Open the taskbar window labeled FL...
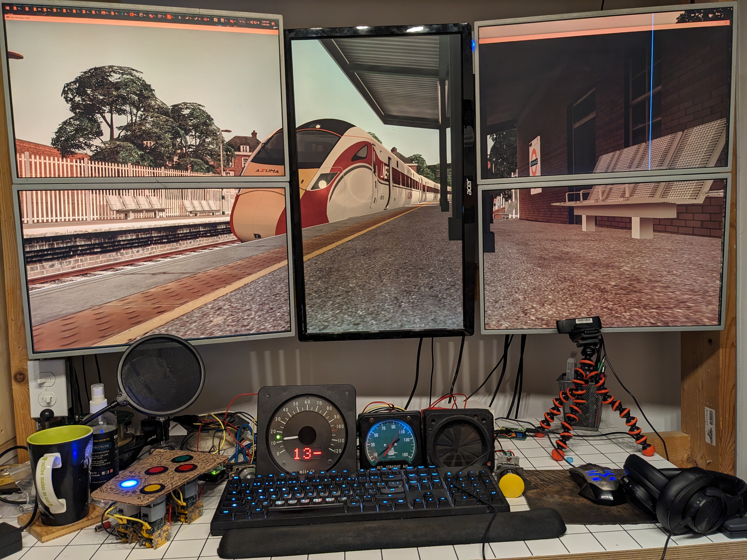This screenshot has height=560, width=747. [x=106, y=13]
